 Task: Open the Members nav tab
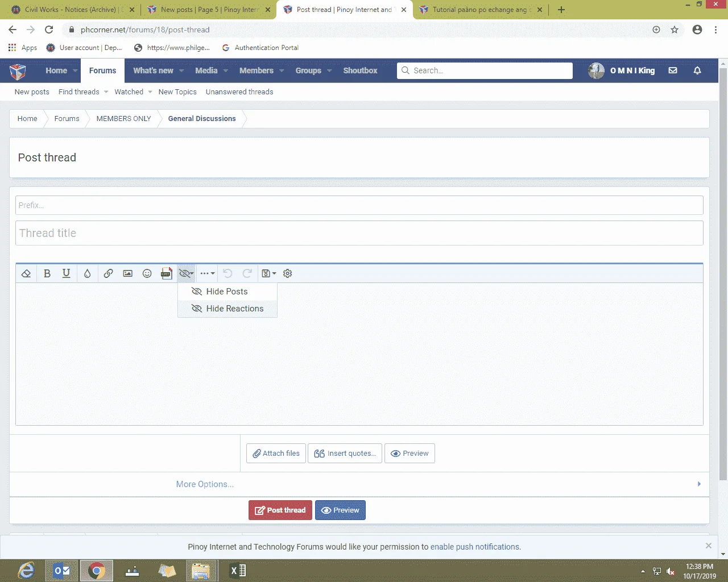coord(256,70)
